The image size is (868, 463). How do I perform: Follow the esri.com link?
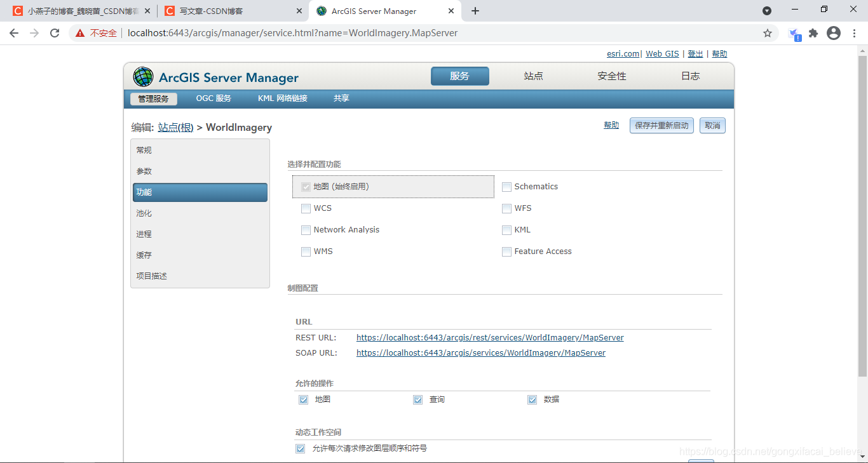[x=623, y=54]
